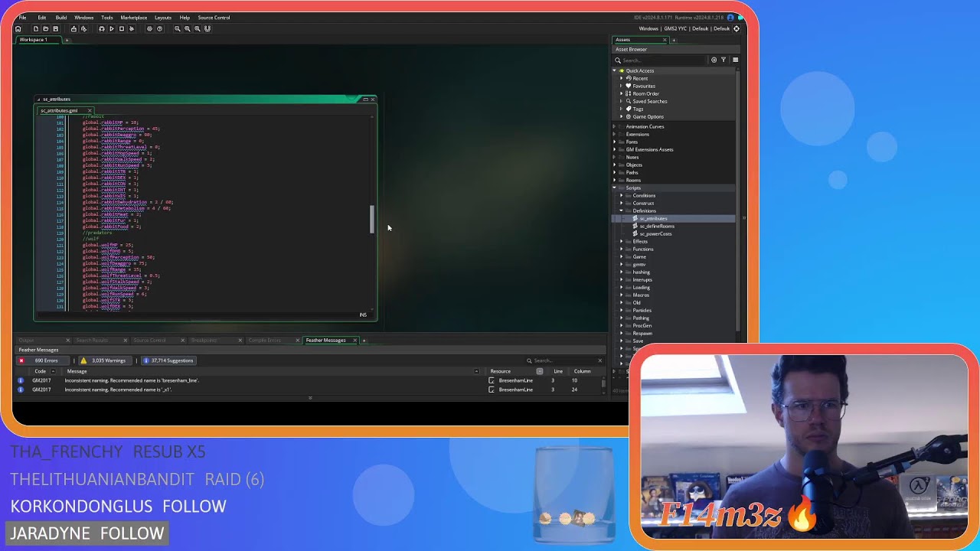Click the sc_powerCosts script icon
This screenshot has height=551, width=980.
coord(635,233)
